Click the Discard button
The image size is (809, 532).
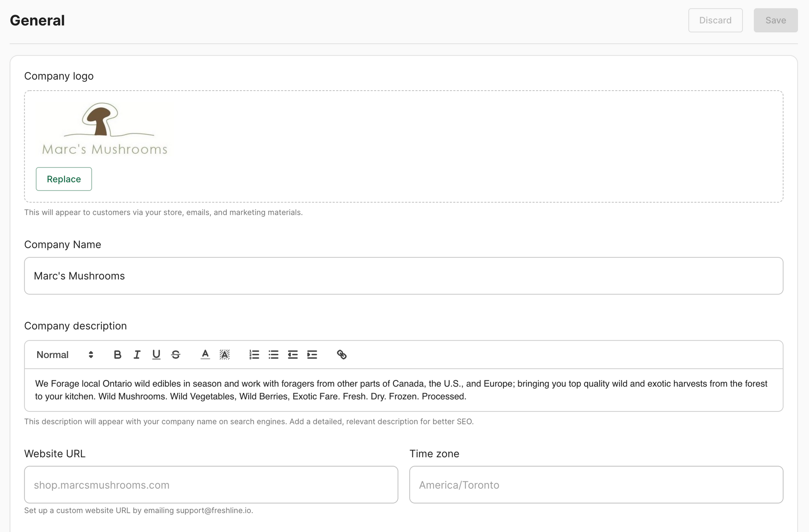tap(715, 20)
